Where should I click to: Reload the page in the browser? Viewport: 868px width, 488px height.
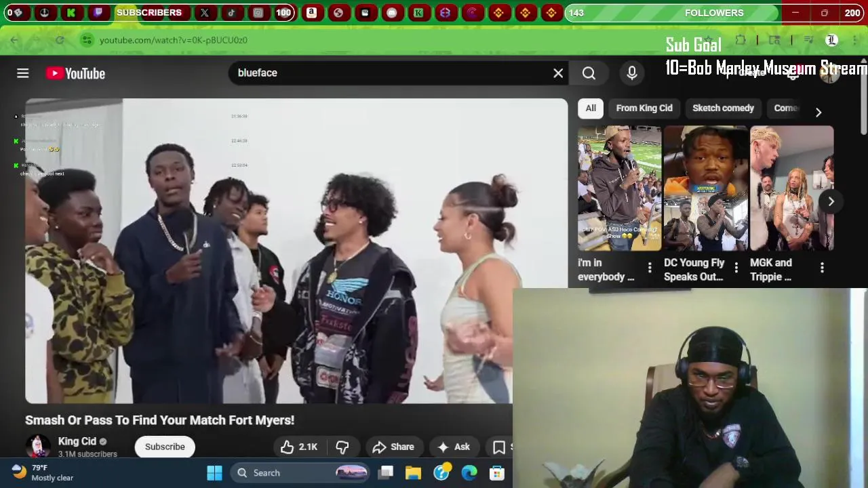coord(60,40)
